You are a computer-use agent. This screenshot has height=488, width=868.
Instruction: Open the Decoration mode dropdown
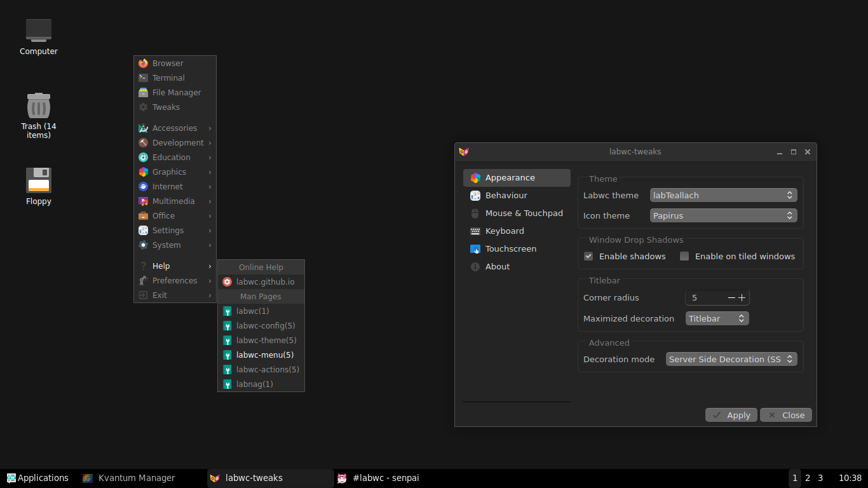point(731,360)
